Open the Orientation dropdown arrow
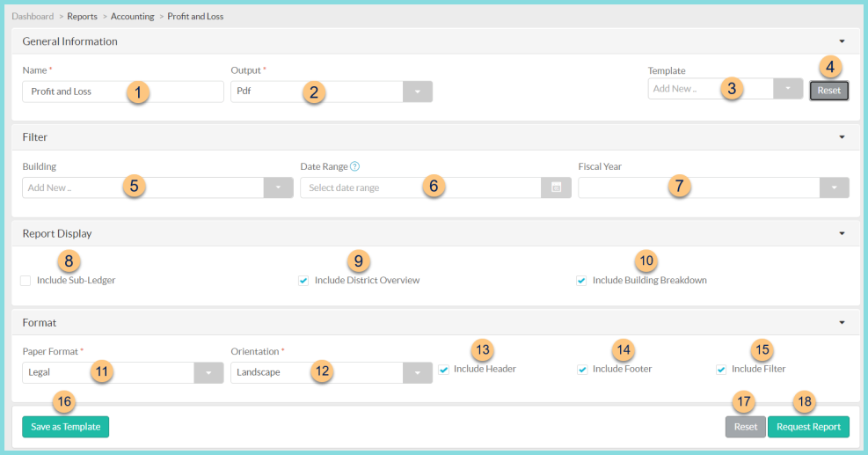Screen dimensions: 868x455 pyautogui.click(x=418, y=373)
